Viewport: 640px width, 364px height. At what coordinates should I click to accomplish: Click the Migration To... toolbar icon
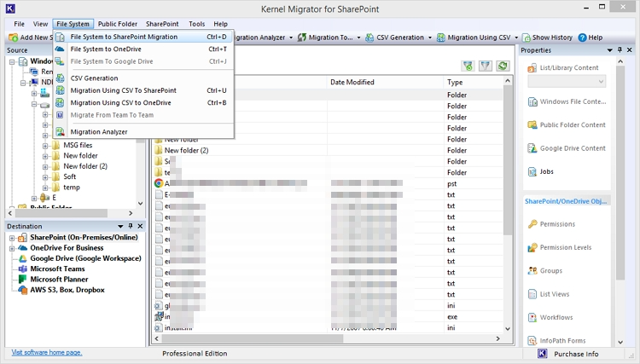301,38
